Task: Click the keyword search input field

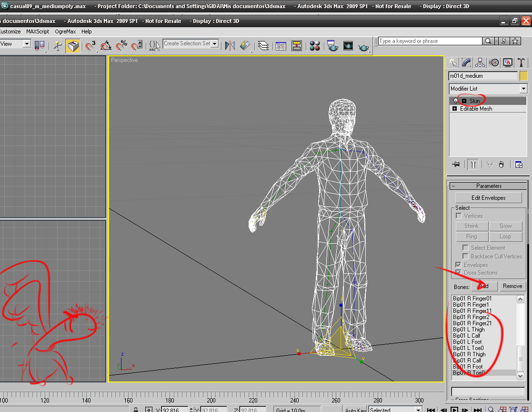Action: (430, 41)
